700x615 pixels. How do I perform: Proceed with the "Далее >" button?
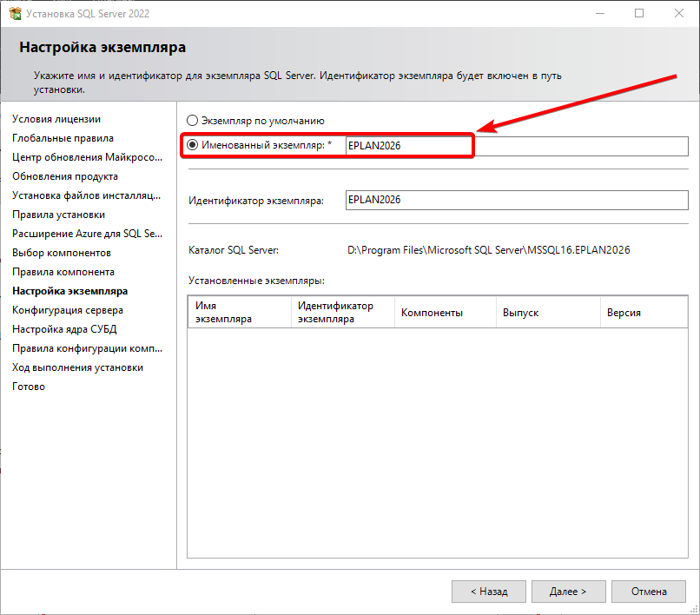[568, 592]
